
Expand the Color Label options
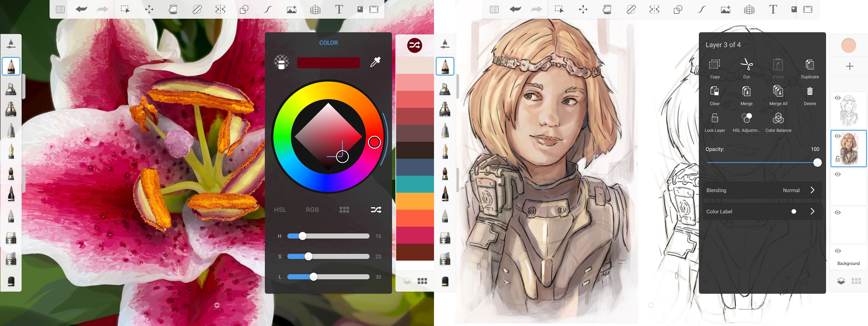click(x=812, y=212)
